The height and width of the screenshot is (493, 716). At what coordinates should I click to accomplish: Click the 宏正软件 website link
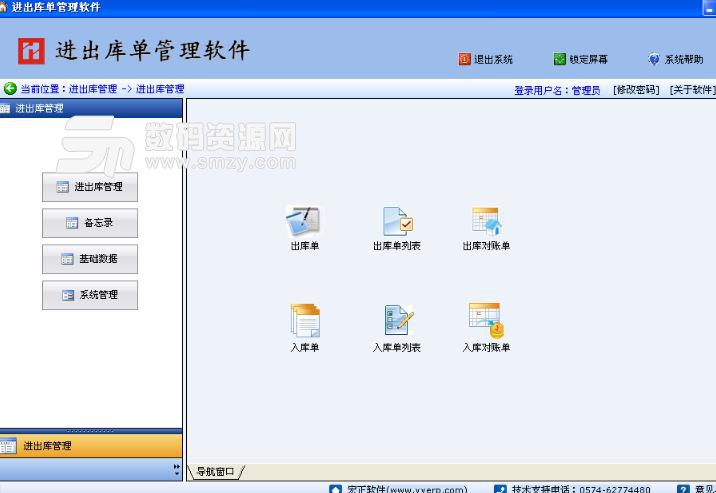(407, 489)
